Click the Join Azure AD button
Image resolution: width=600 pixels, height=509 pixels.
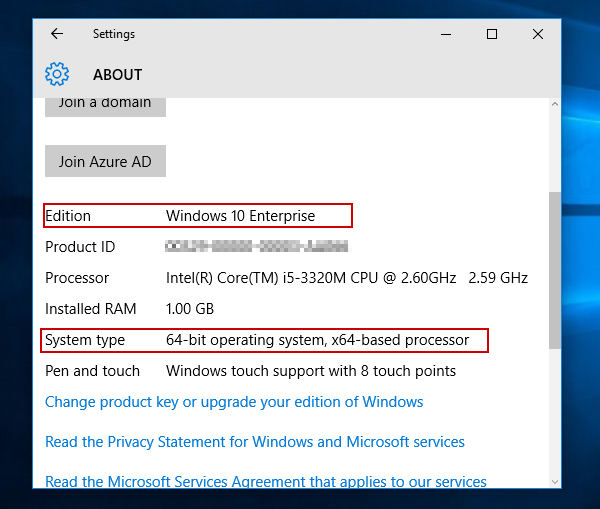pyautogui.click(x=105, y=161)
